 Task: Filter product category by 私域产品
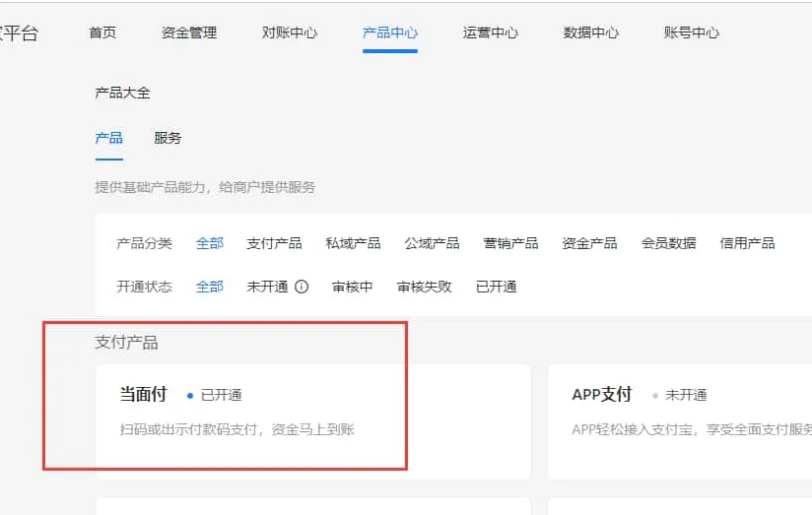[x=353, y=243]
